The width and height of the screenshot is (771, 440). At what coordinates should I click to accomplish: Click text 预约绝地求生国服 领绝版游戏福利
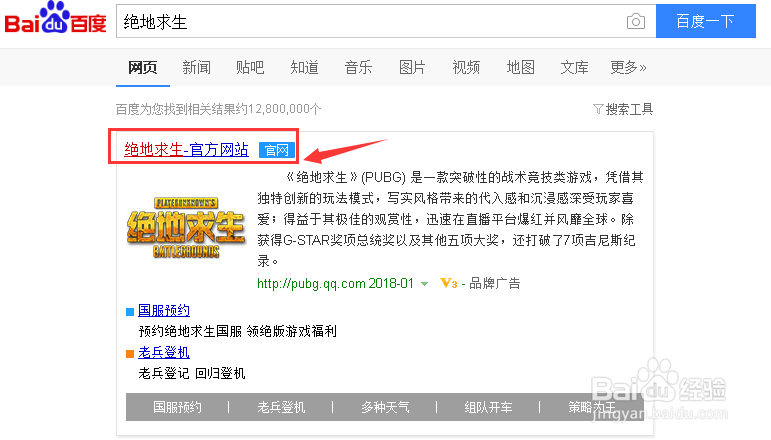238,331
